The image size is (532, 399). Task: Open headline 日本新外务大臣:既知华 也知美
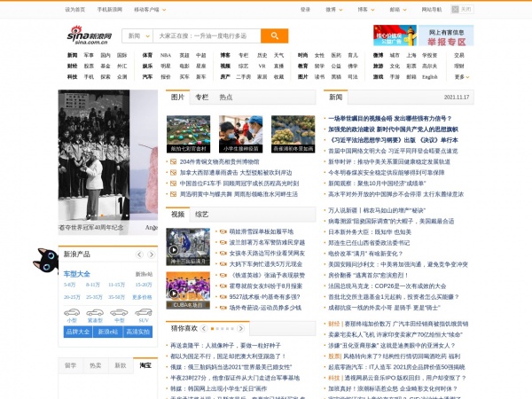pos(370,232)
